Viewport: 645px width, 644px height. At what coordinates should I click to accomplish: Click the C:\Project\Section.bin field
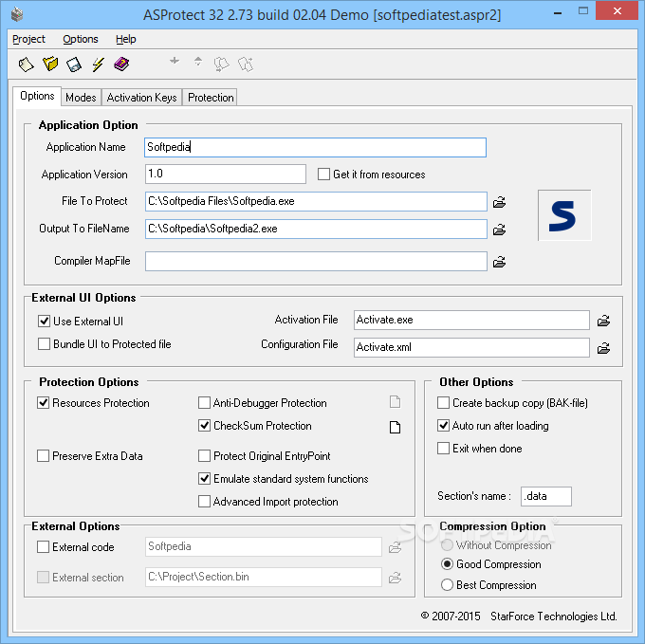pyautogui.click(x=264, y=577)
